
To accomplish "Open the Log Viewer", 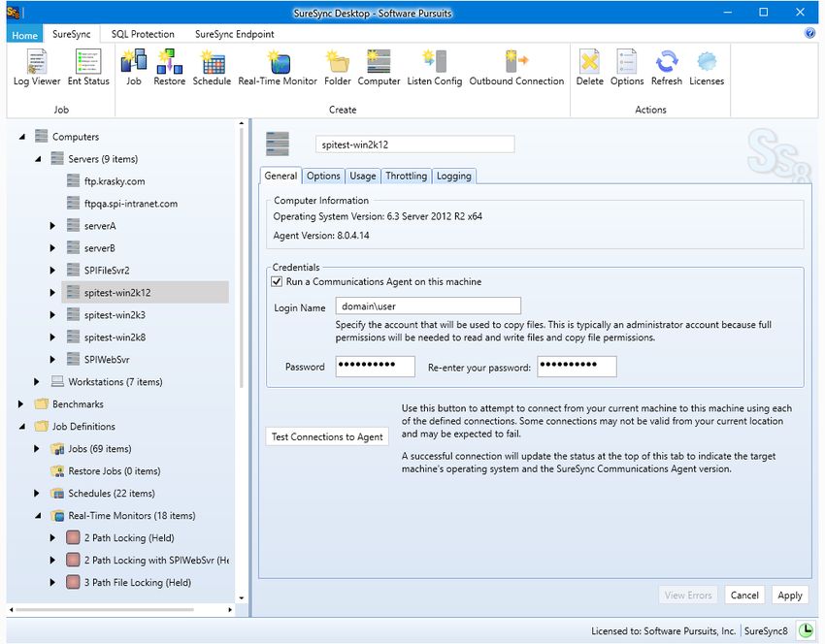I will [37, 67].
